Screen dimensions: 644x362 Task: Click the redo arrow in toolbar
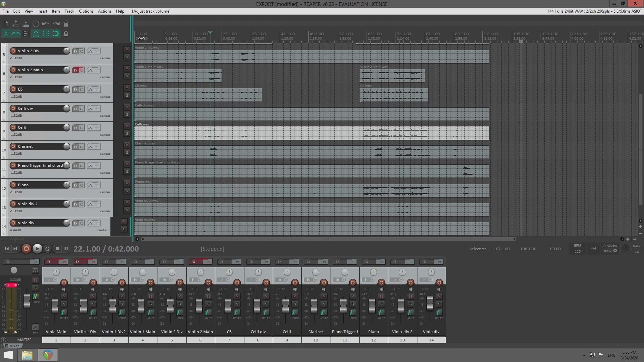click(x=56, y=24)
